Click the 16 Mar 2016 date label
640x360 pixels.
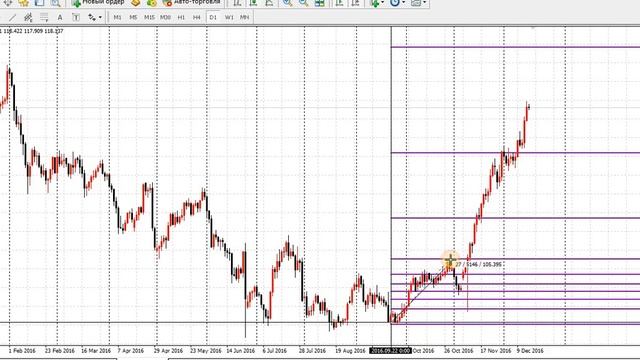point(96,351)
